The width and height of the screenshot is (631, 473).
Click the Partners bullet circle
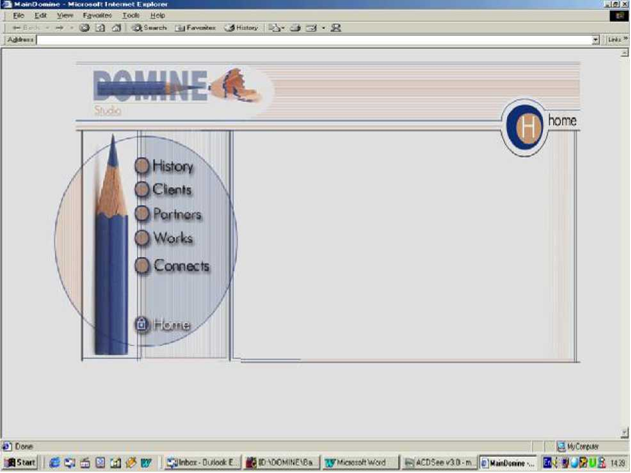[x=142, y=213]
